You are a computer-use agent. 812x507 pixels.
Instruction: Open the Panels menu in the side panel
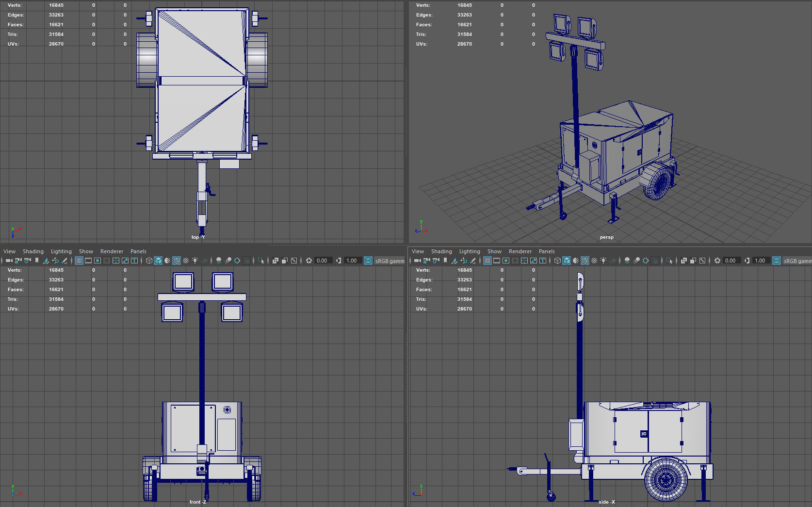point(547,251)
